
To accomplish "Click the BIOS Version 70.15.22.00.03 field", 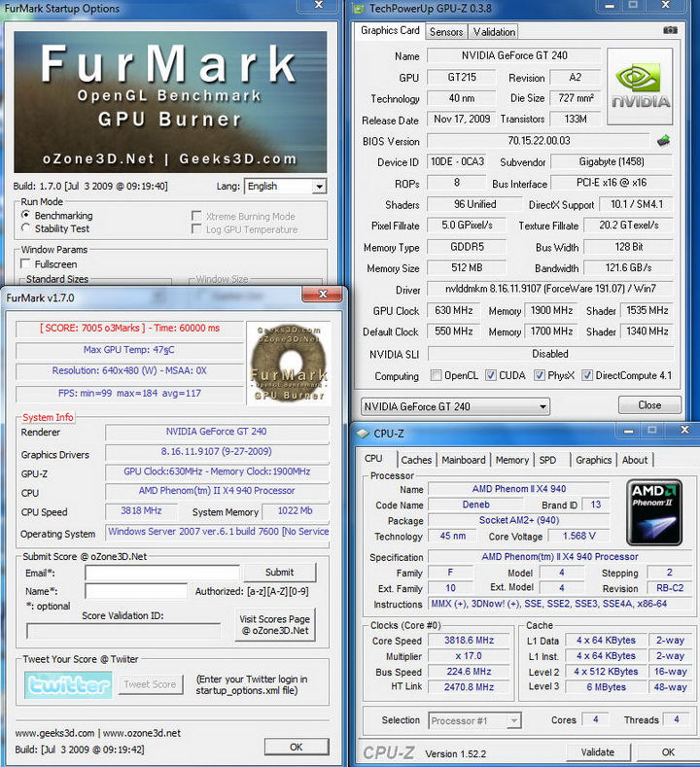I will (539, 141).
